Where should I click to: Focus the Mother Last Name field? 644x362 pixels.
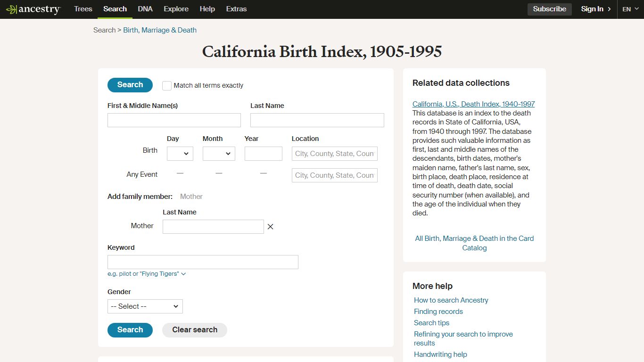213,227
